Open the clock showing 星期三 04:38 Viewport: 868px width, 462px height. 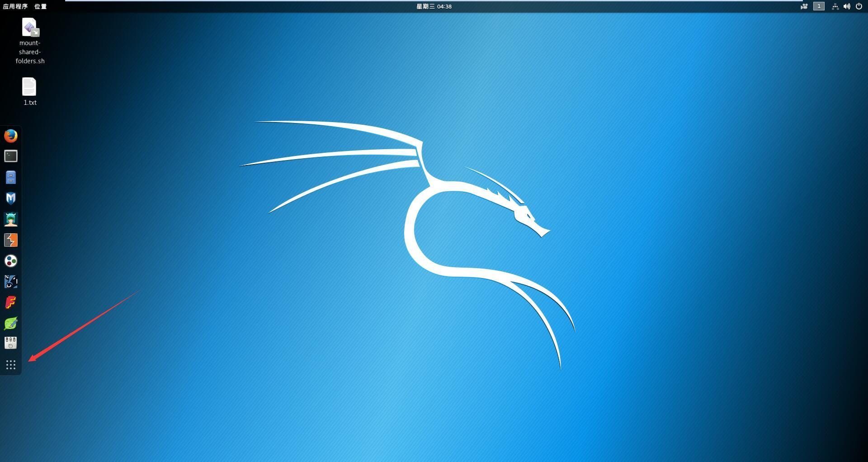434,6
